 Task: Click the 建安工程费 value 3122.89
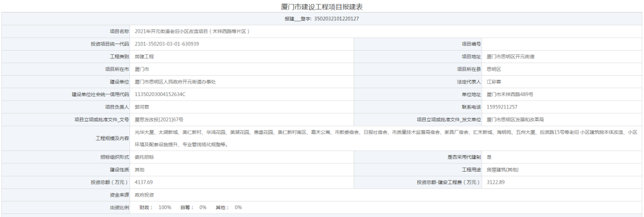click(x=496, y=182)
